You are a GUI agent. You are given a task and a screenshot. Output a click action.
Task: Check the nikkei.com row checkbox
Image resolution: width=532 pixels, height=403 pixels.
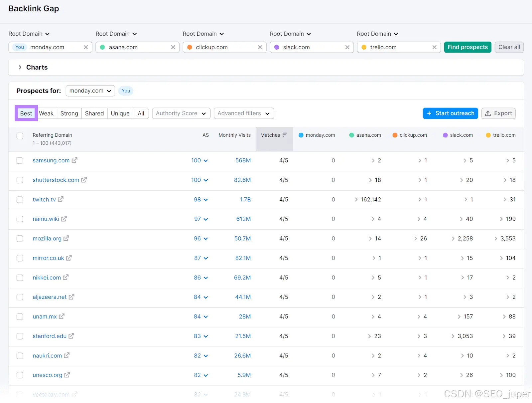(x=20, y=278)
